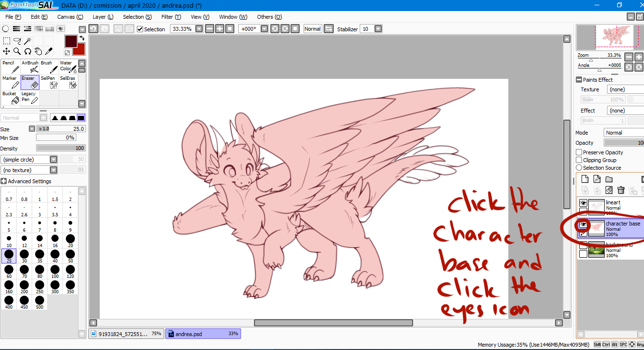644x350 pixels.
Task: Open the simple circle brush shape dropdown
Action: [54, 159]
